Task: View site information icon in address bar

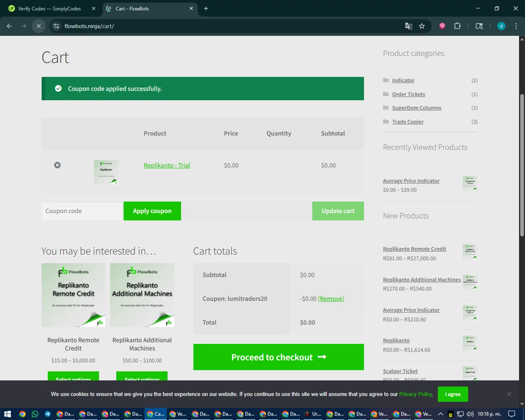Action: [x=56, y=26]
